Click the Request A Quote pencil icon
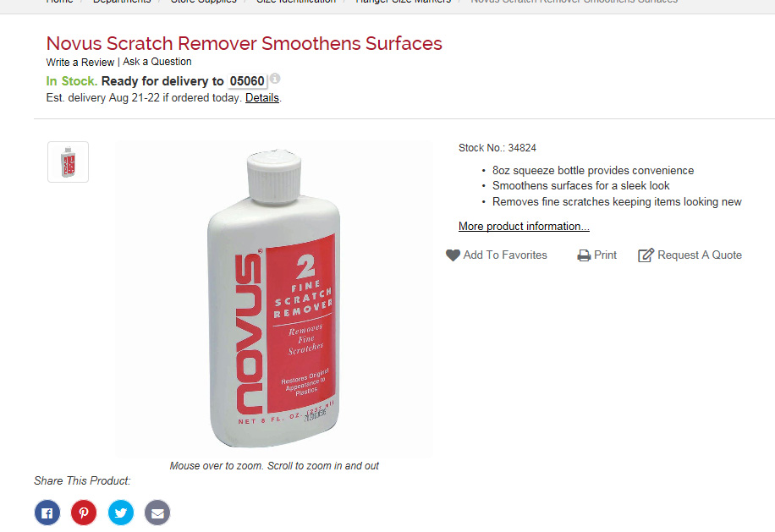 tap(646, 255)
